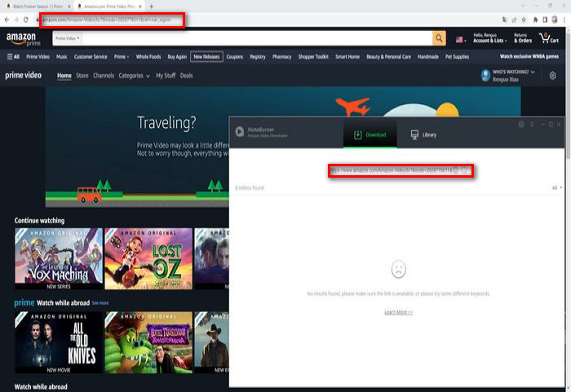Close the Watch Forever Season 1 tab
Viewport: 571px width, 392px height.
69,7
